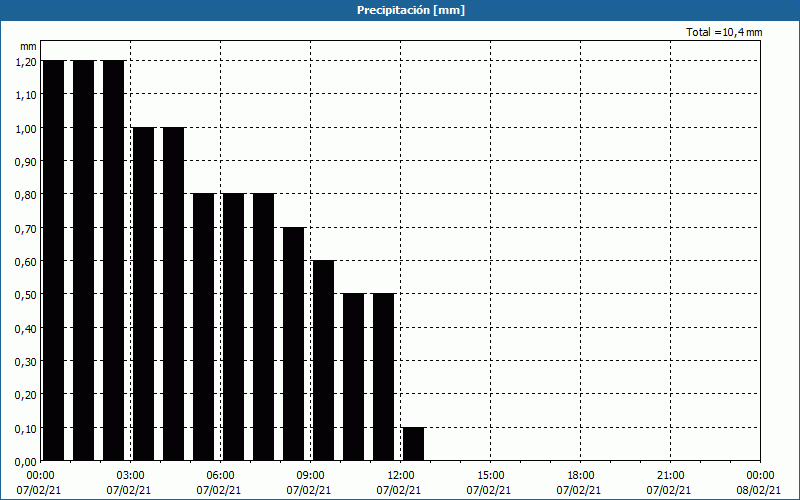Click the 03:00 07/02/21 x-axis label
800x500 pixels.
129,483
